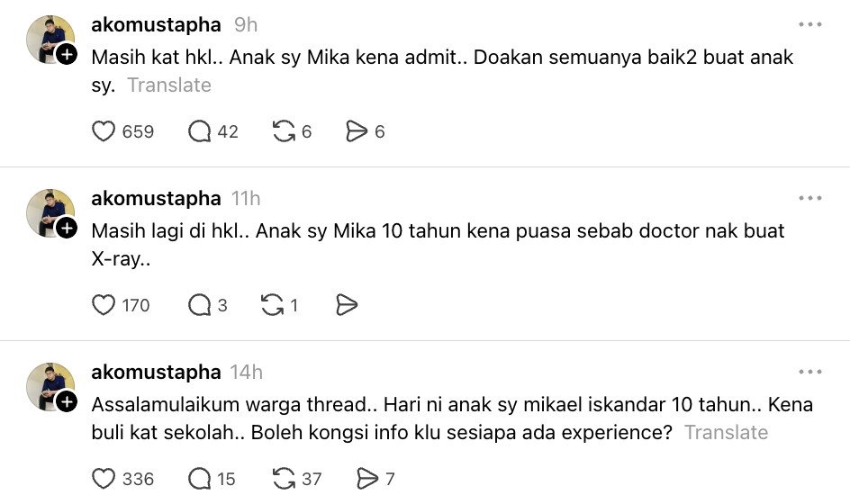Open comments on the 42-reply post
850x504 pixels.
199,132
